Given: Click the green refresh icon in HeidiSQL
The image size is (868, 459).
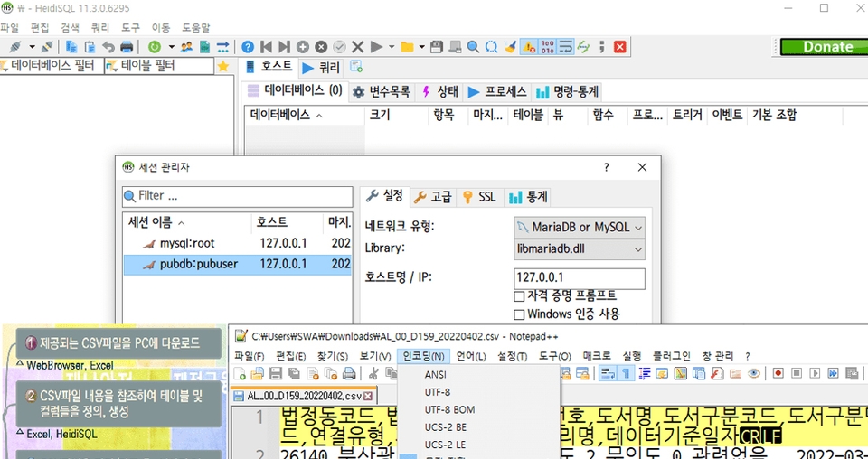Looking at the screenshot, I should pyautogui.click(x=155, y=47).
